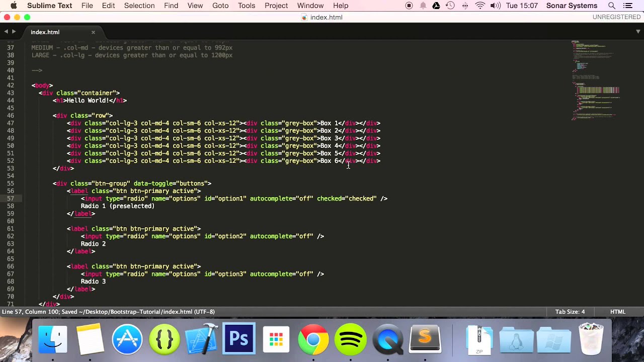Screen dimensions: 644x362
Task: Change the HTML syntax selector
Action: pyautogui.click(x=618, y=312)
